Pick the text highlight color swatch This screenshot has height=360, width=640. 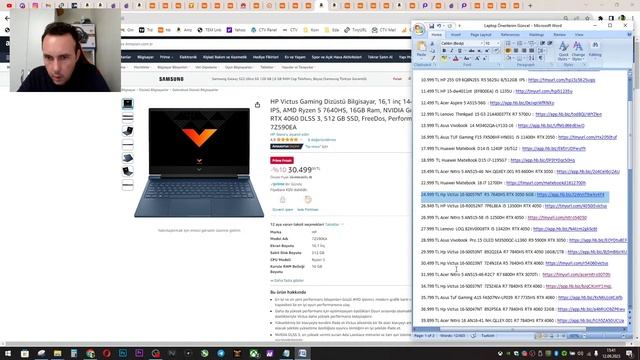444,58
